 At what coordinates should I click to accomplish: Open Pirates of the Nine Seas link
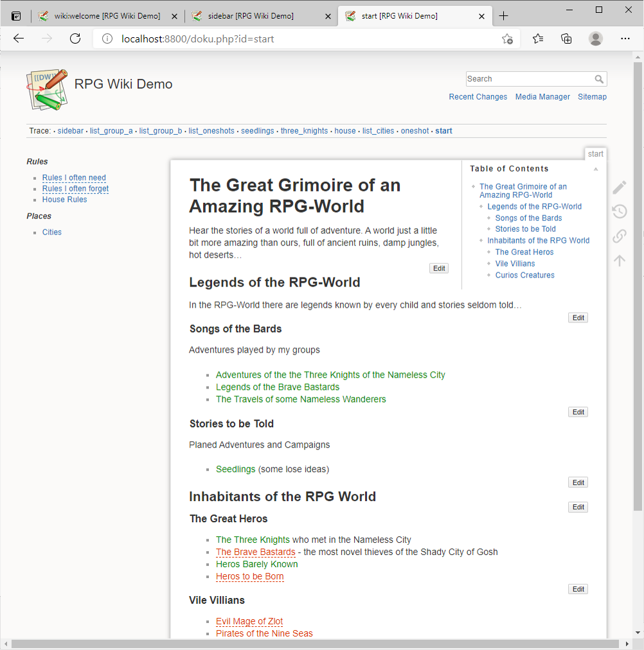pos(264,633)
